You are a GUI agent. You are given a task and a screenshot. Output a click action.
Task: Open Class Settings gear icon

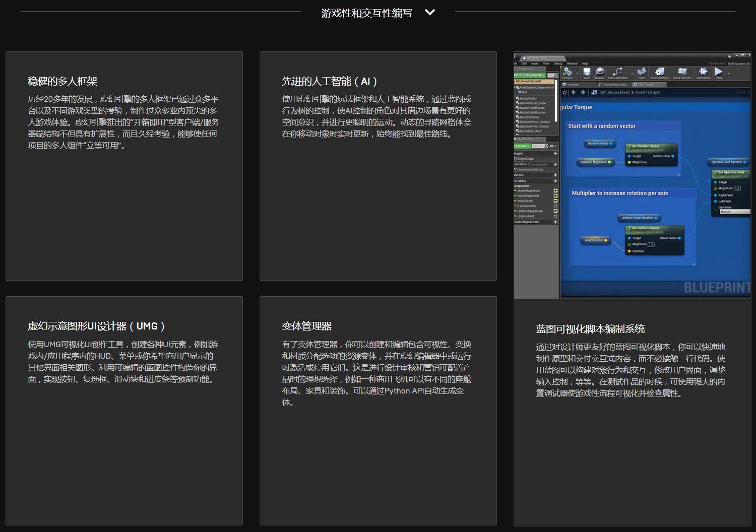[x=659, y=72]
